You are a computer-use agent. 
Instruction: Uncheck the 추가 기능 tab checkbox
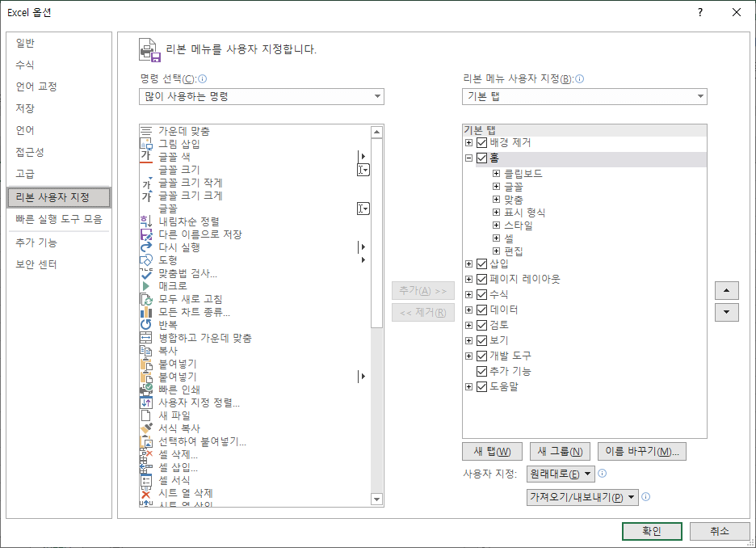pyautogui.click(x=481, y=372)
